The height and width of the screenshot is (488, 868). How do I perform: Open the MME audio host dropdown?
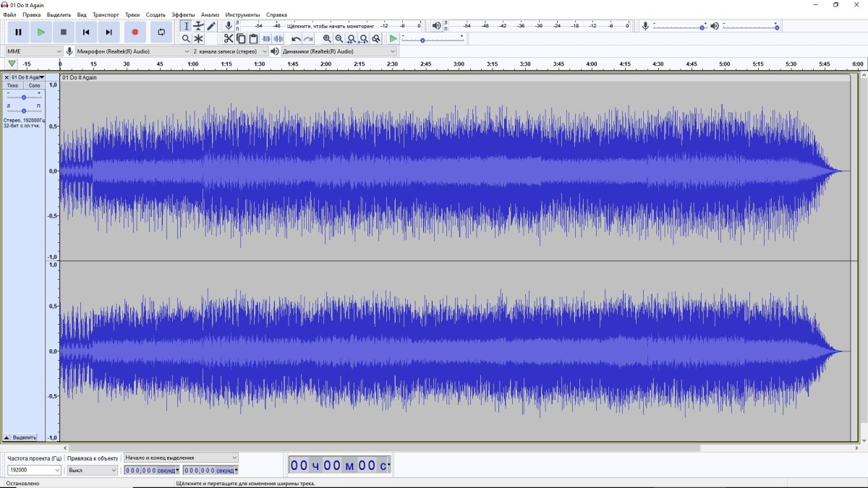34,51
